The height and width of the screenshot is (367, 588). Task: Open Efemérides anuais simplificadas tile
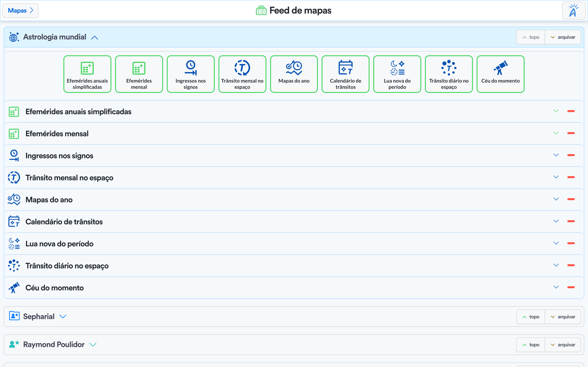pyautogui.click(x=87, y=74)
